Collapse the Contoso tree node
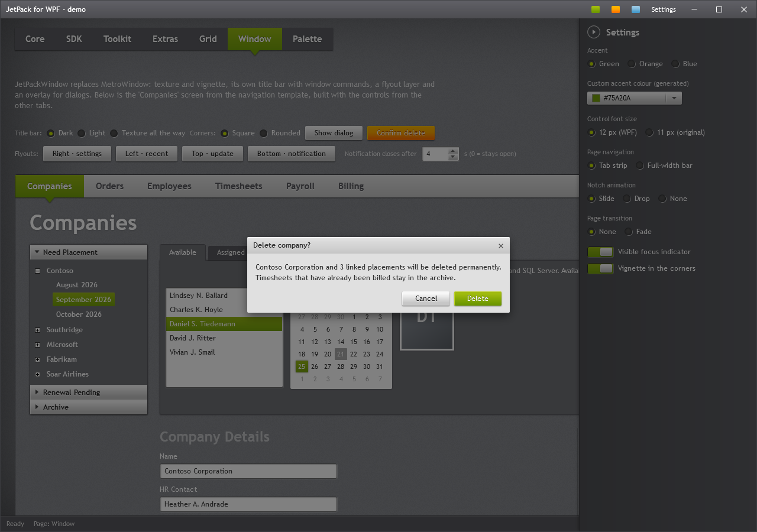 click(x=38, y=271)
